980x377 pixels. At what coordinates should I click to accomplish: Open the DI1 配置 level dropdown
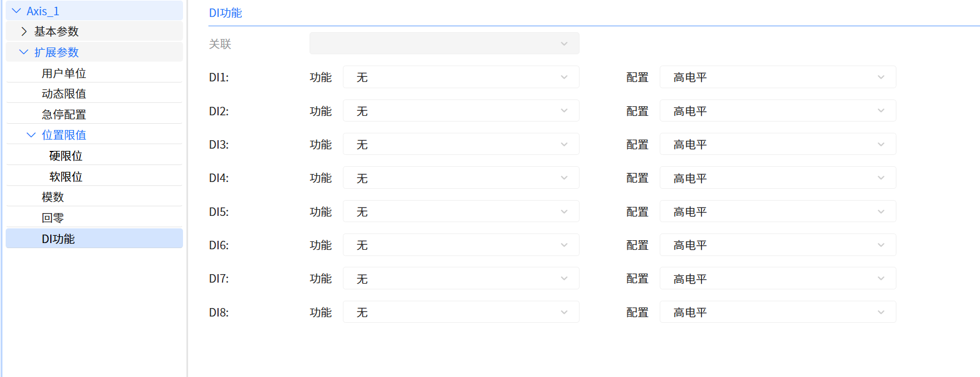(x=777, y=77)
